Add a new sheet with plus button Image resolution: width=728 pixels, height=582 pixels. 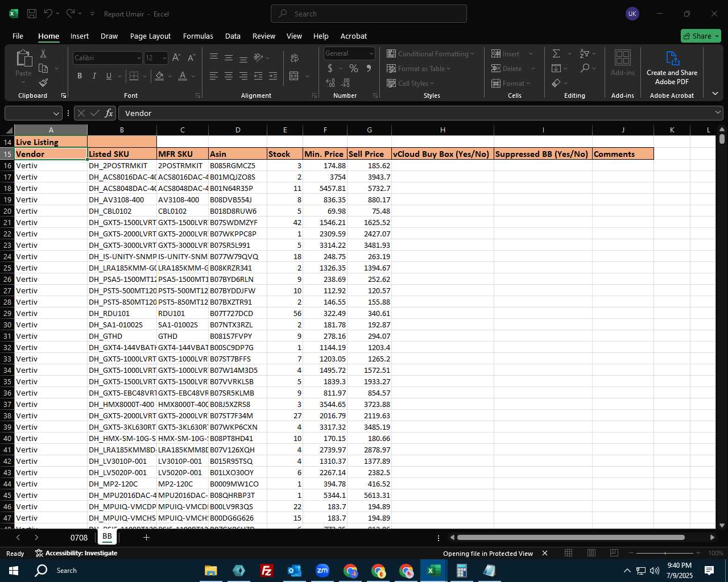(146, 537)
